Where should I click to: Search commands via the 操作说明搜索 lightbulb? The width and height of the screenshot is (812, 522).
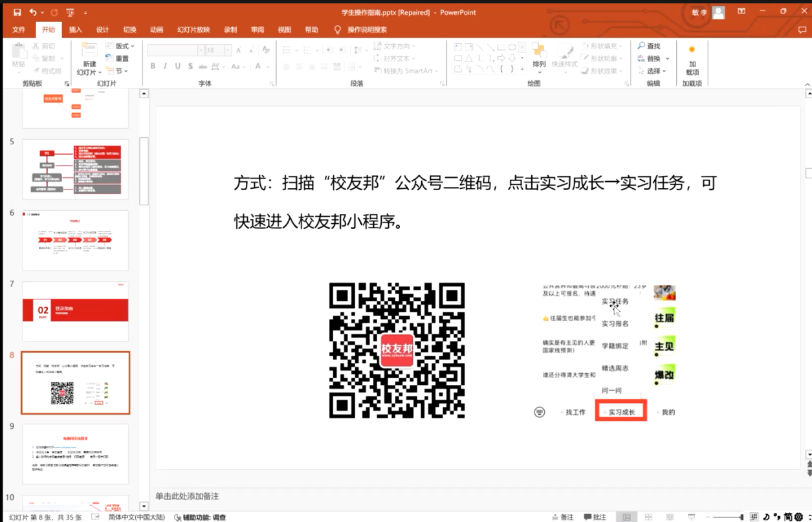tap(360, 30)
